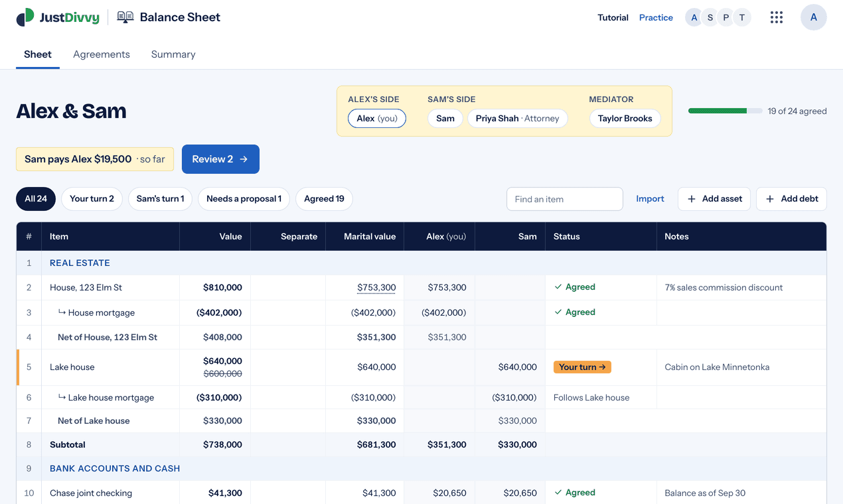Click the Add debt button

(791, 199)
